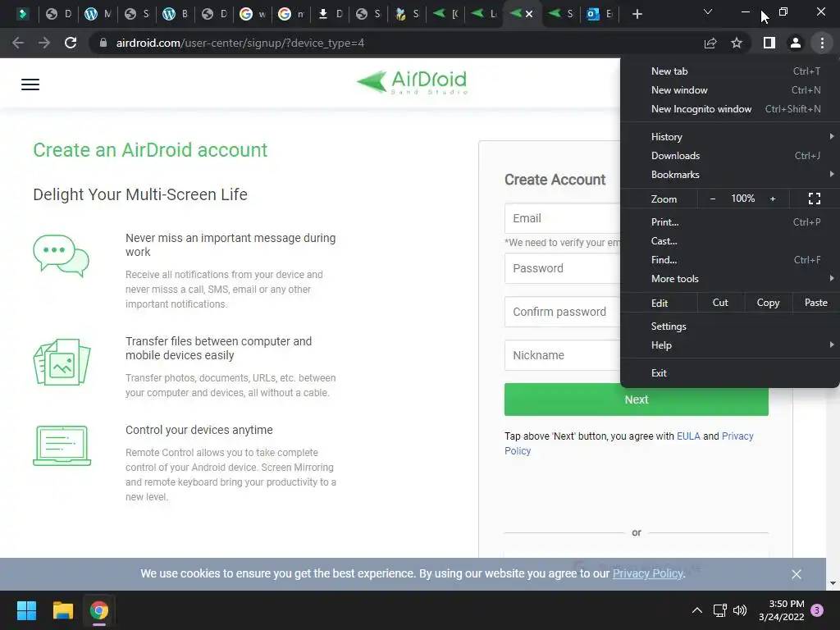Show hidden system tray icons
The image size is (840, 630).
[697, 610]
